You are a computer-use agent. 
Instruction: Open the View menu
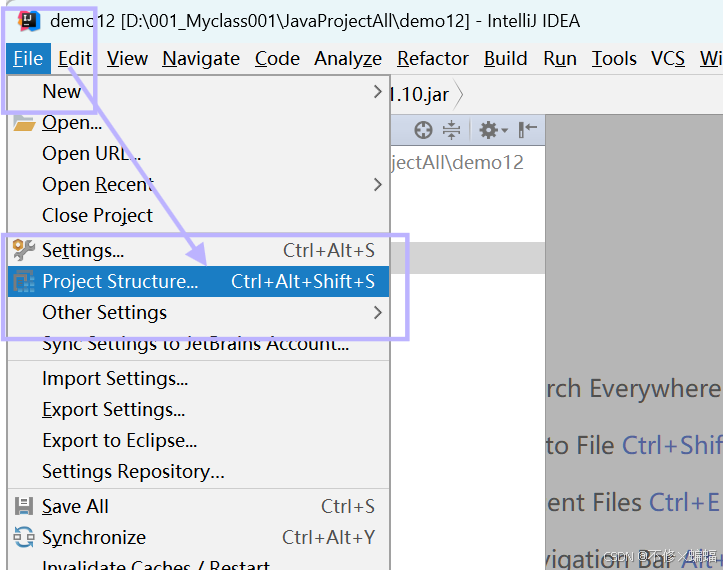pos(127,59)
